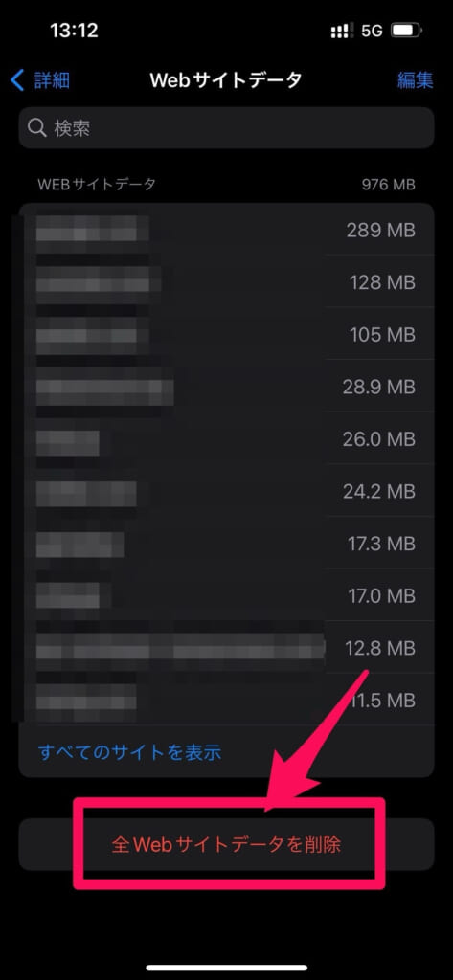Select the website entry using 12.8 MB
This screenshot has width=453, height=980.
(226, 648)
